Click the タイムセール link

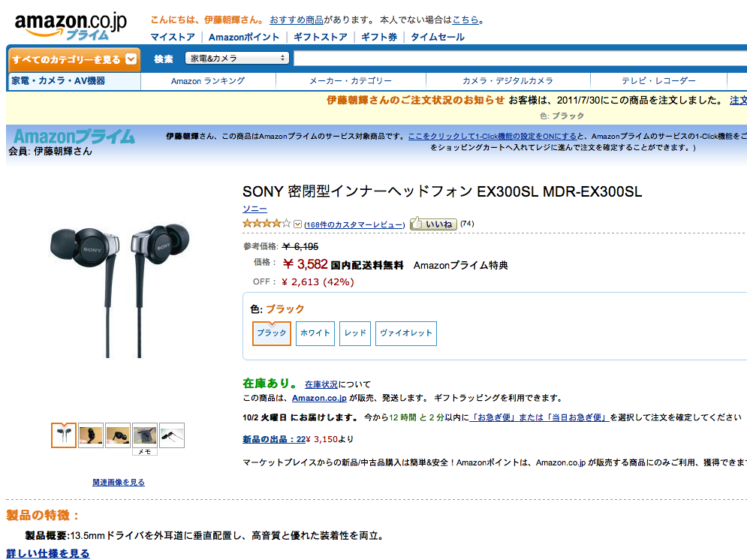point(438,37)
